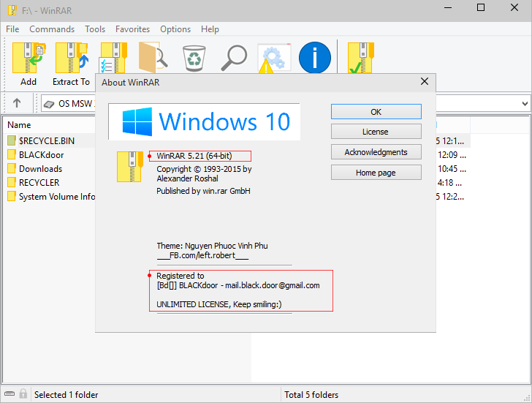Select the RECYCLER folder name
The width and height of the screenshot is (532, 403).
[x=39, y=183]
